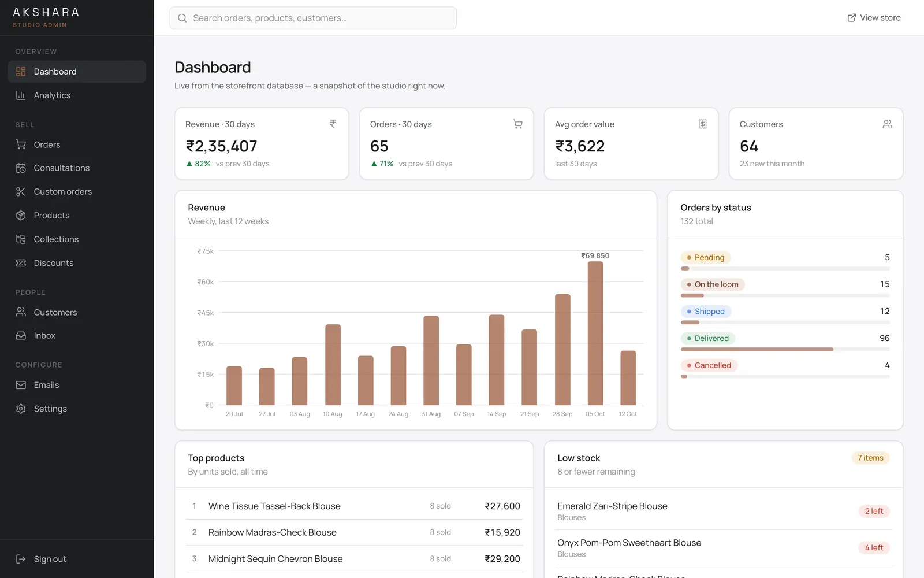Viewport: 924px width, 578px height.
Task: Click the ₹2,35,407 revenue value
Action: pos(221,146)
